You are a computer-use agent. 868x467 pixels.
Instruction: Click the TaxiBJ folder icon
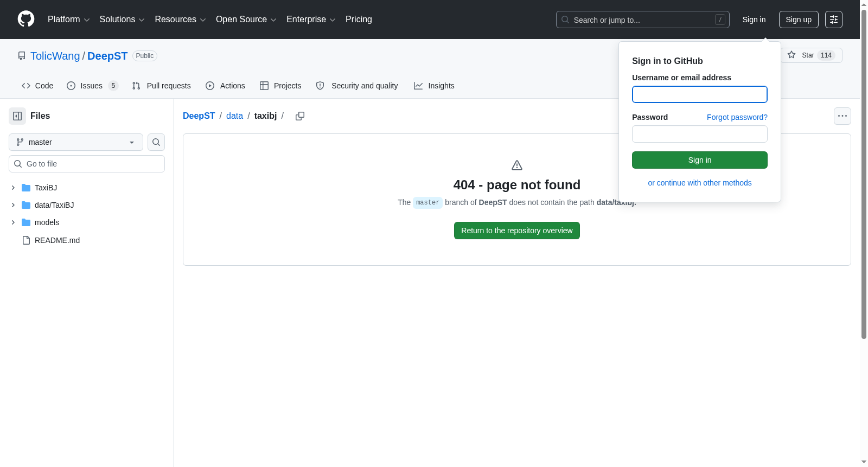26,188
